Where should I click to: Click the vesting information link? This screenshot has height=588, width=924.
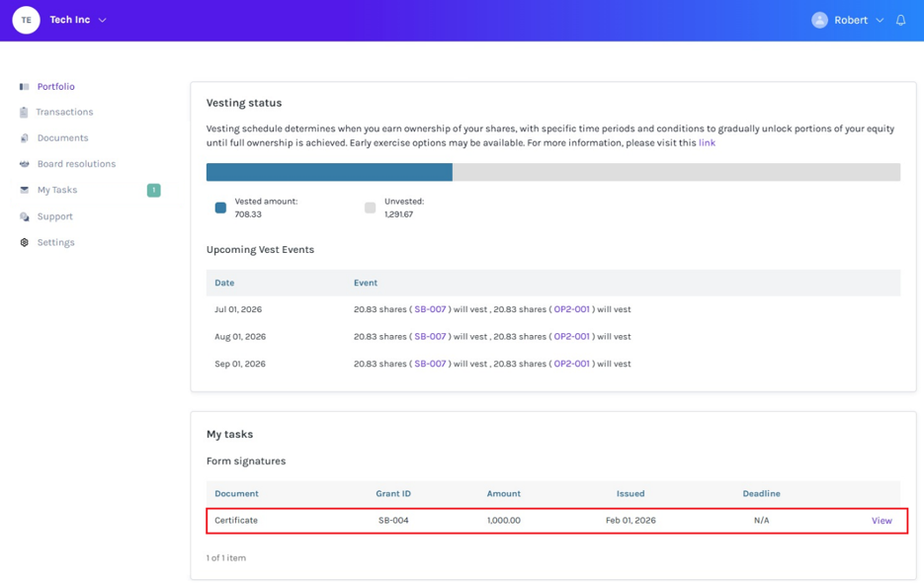707,142
